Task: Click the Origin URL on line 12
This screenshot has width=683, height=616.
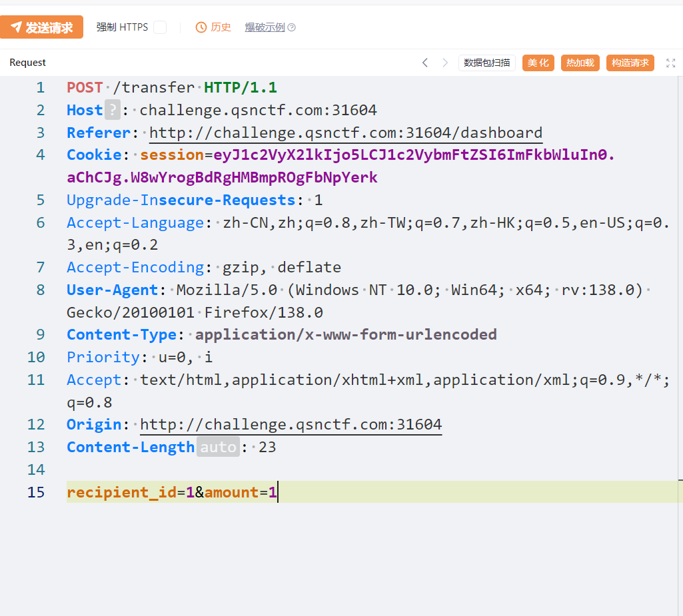Action: (x=291, y=424)
